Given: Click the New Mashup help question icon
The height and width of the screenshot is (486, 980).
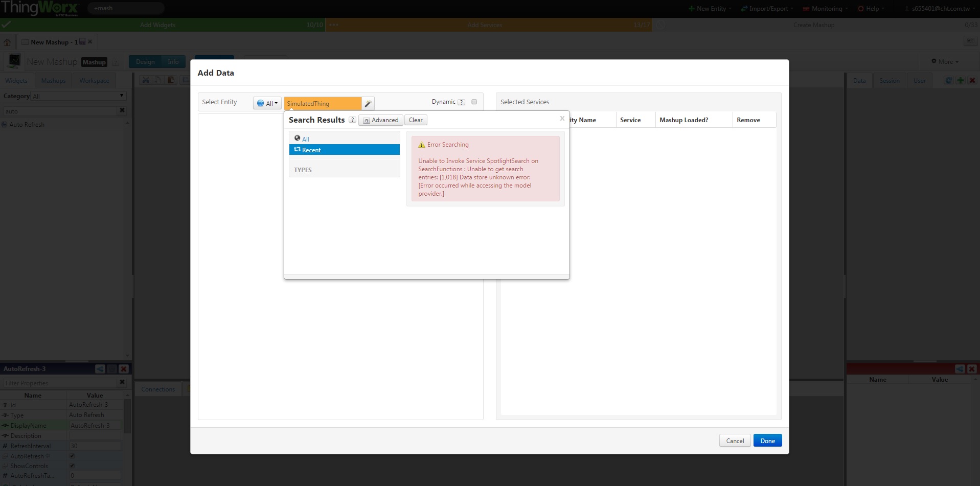Looking at the screenshot, I should pos(116,62).
